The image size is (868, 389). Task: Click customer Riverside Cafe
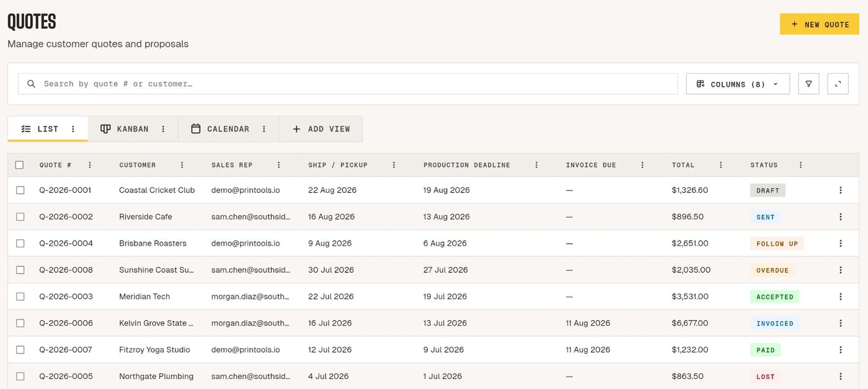click(146, 217)
